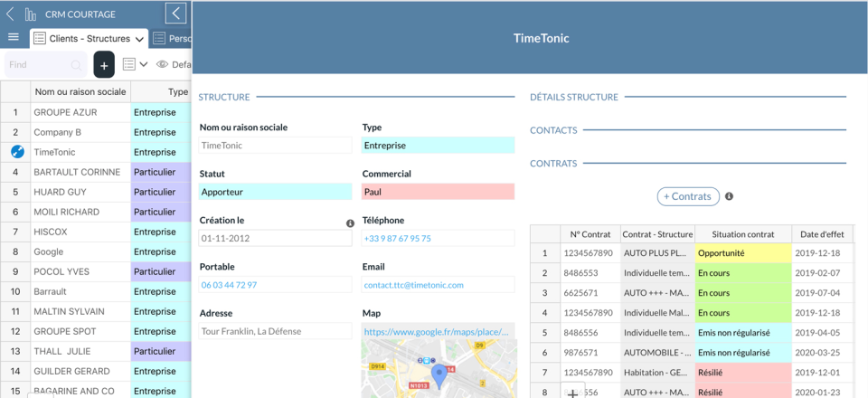Screen dimensions: 868x398
Task: Open the contact@timetonic.com email link
Action: (413, 285)
